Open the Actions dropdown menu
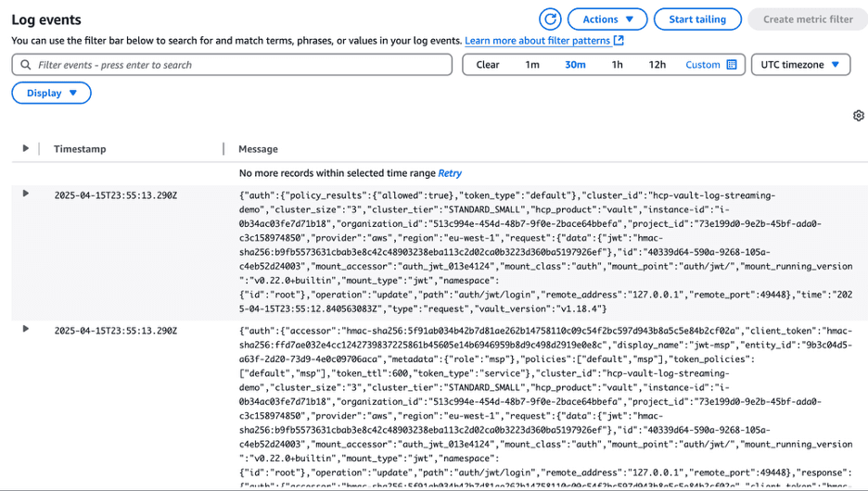868x491 pixels. 607,19
